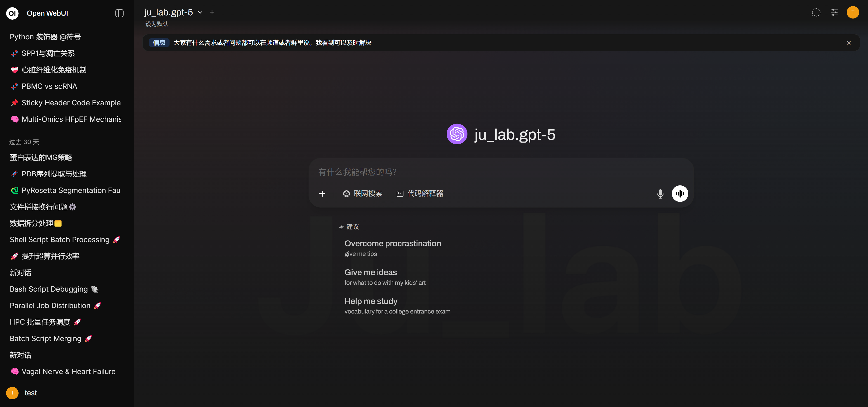This screenshot has height=407, width=868.
Task: Click the 设为默认 link
Action: point(157,24)
